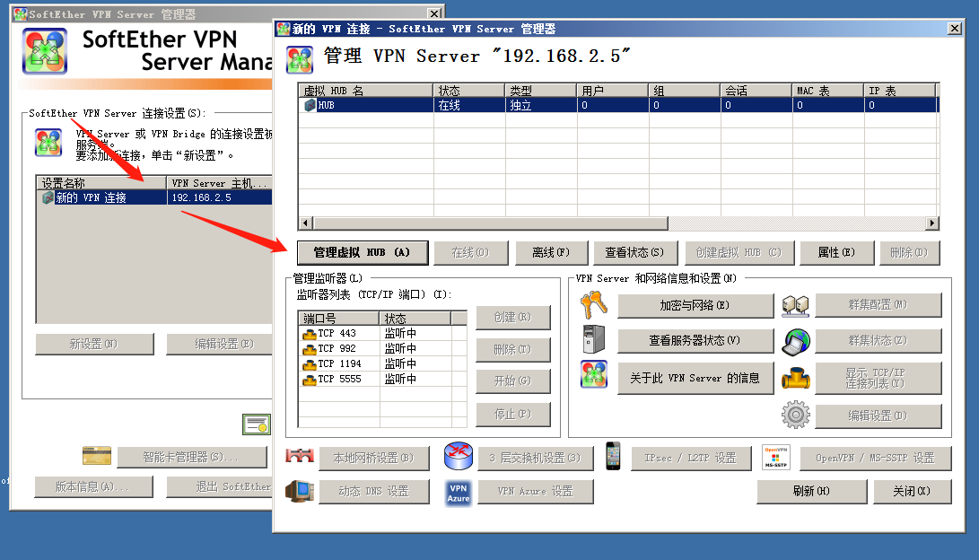Open 管理虚拟 HUB (A) button
Image resolution: width=979 pixels, height=560 pixels.
(x=362, y=253)
